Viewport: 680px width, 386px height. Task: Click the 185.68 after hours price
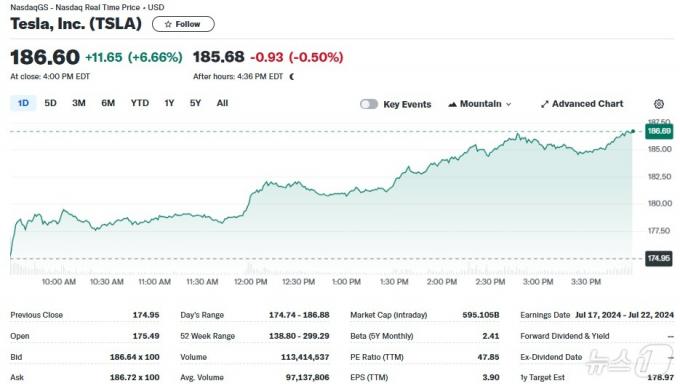click(x=219, y=57)
